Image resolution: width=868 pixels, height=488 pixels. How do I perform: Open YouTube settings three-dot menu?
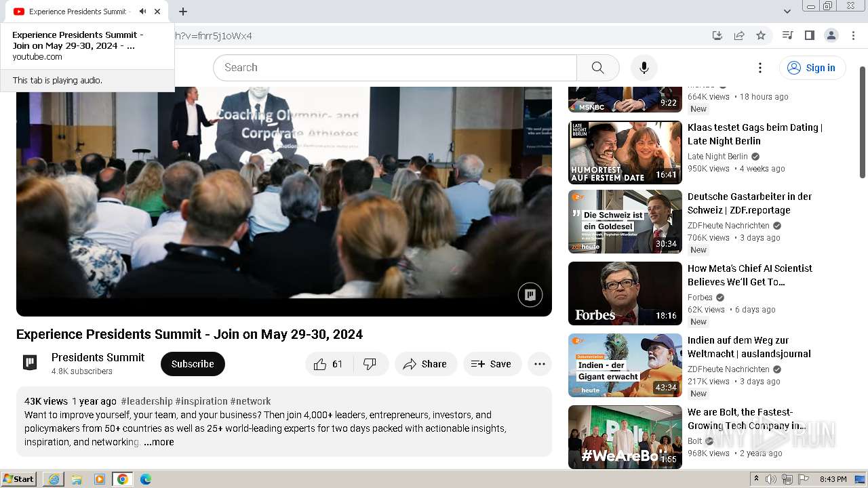pyautogui.click(x=760, y=68)
